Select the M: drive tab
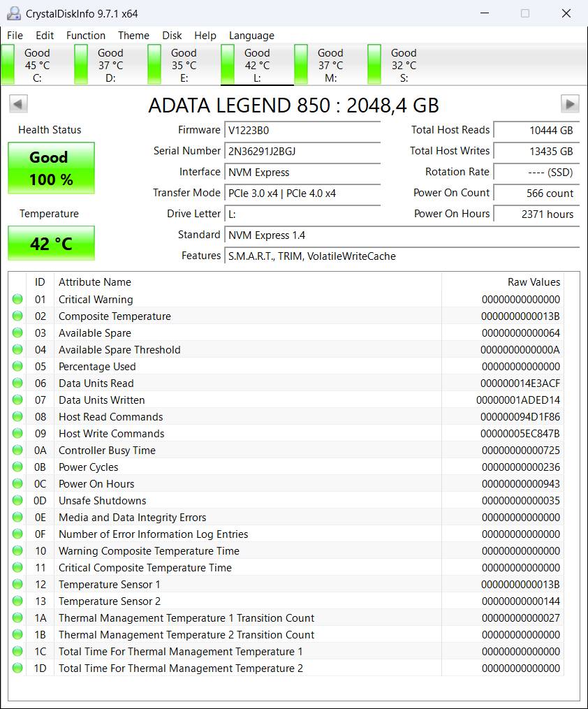The height and width of the screenshot is (709, 588). tap(330, 65)
